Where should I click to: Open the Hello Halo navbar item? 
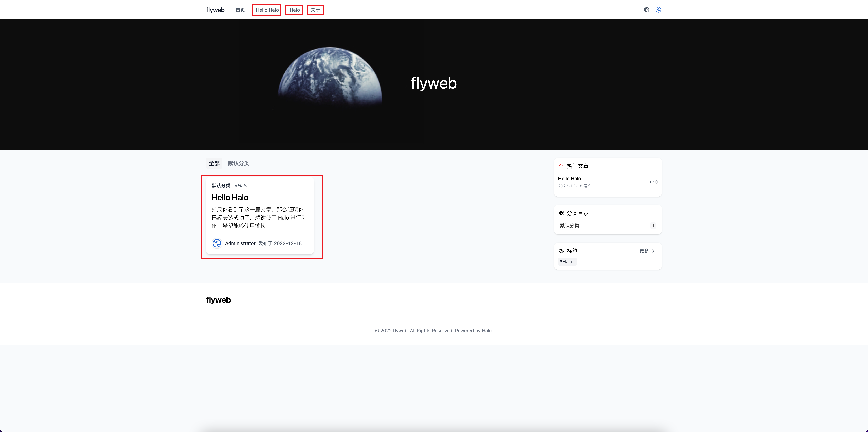tap(266, 10)
